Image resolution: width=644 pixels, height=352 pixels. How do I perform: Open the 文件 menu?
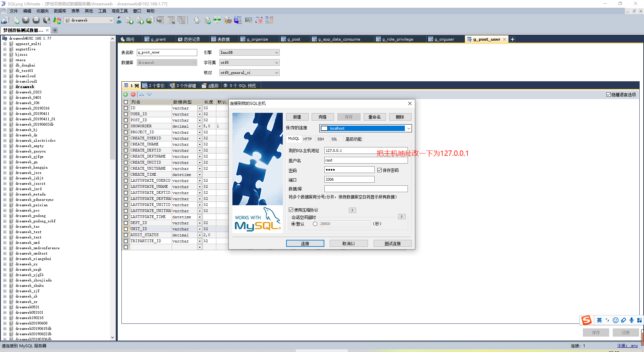[14, 11]
